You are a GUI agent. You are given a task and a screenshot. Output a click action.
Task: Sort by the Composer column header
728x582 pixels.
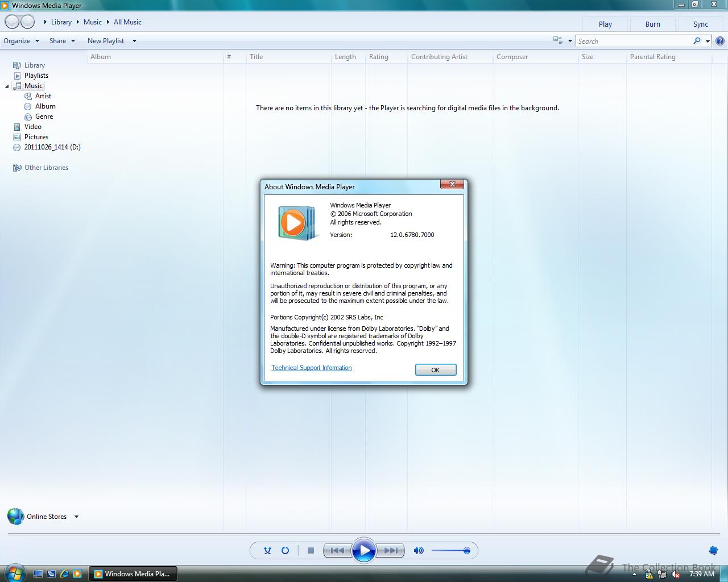535,57
